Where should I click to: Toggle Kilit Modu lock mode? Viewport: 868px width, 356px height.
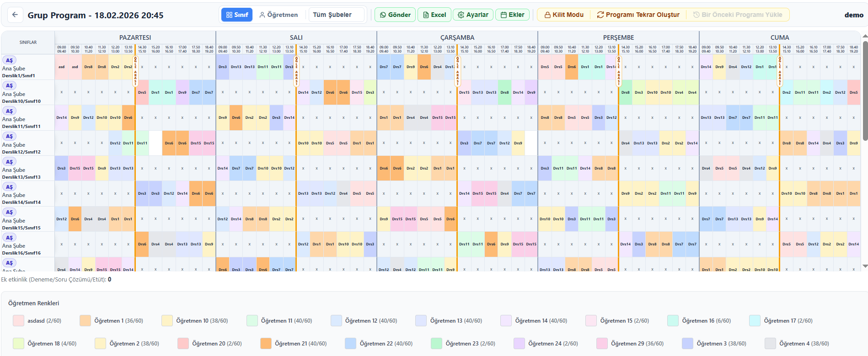(563, 15)
